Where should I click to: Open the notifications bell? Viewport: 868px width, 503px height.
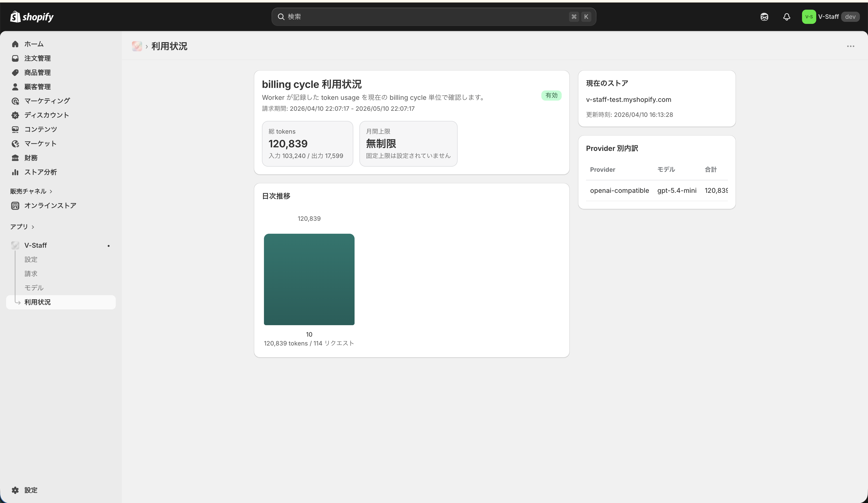pyautogui.click(x=786, y=17)
